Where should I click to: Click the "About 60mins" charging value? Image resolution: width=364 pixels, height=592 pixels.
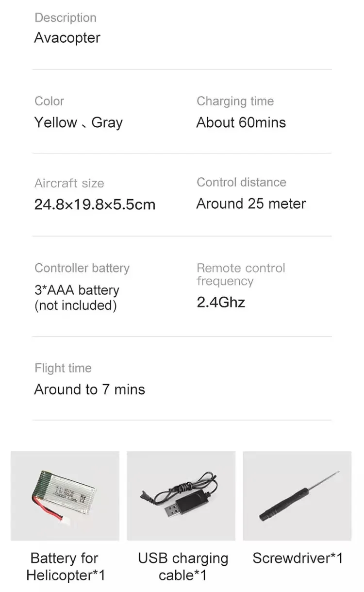coord(241,122)
